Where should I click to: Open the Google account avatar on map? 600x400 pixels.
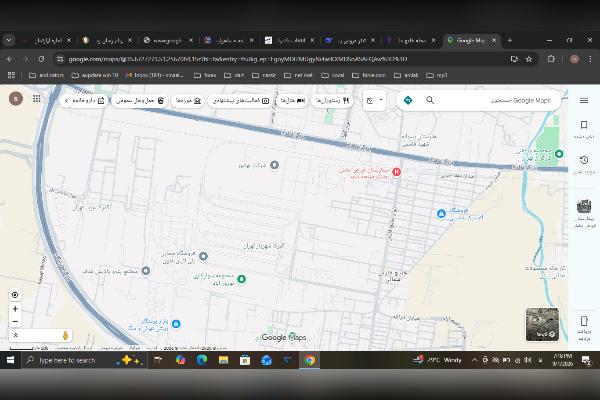click(16, 99)
